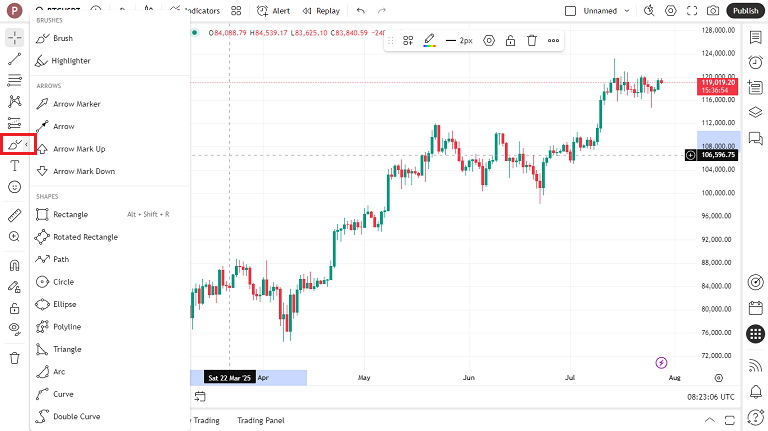This screenshot has width=768, height=431.
Task: Choose Highlighter from the brushes list
Action: click(x=71, y=61)
